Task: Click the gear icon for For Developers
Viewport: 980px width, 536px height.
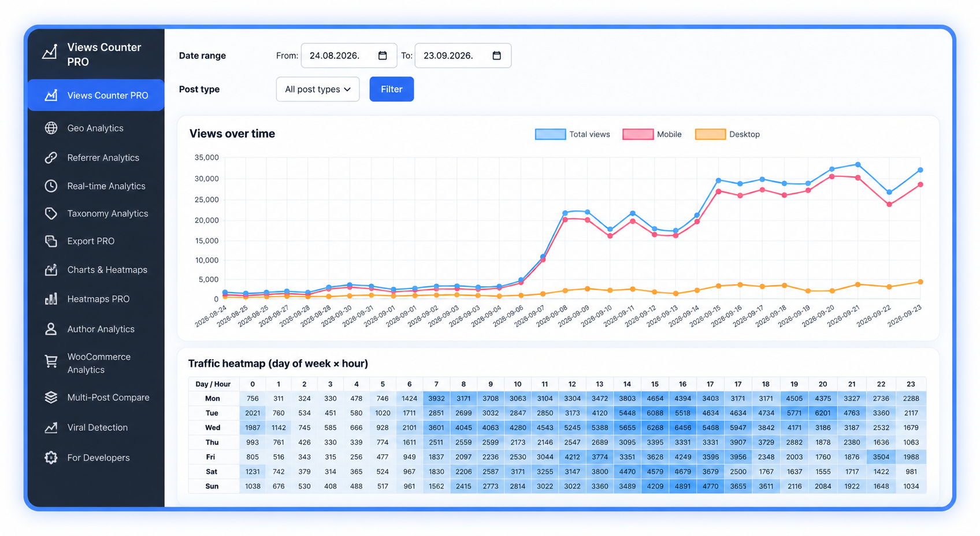Action: 51,457
